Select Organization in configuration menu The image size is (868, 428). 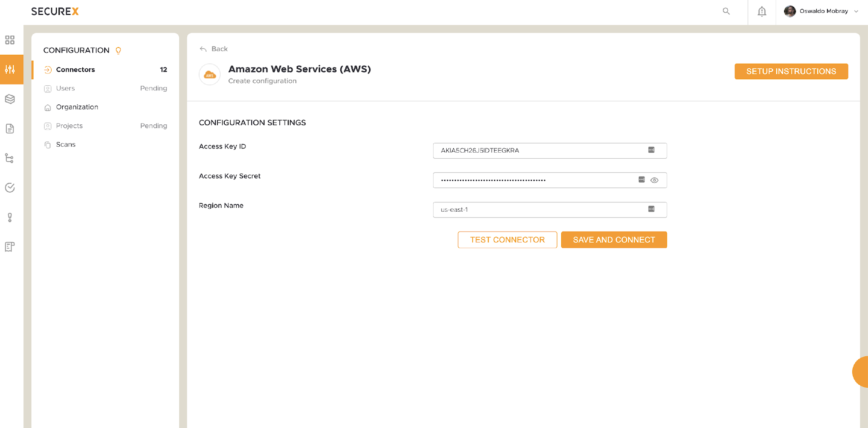pyautogui.click(x=105, y=107)
